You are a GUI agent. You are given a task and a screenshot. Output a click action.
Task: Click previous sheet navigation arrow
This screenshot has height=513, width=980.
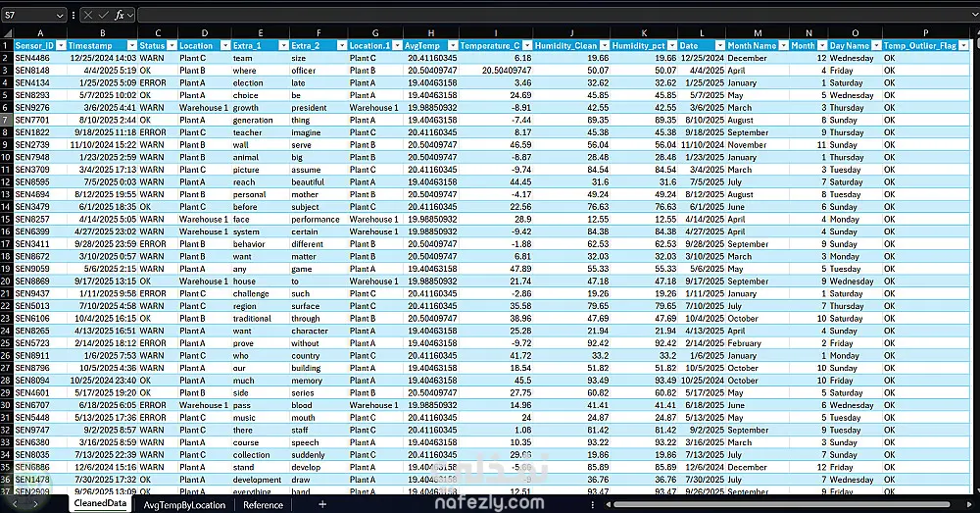(x=15, y=504)
